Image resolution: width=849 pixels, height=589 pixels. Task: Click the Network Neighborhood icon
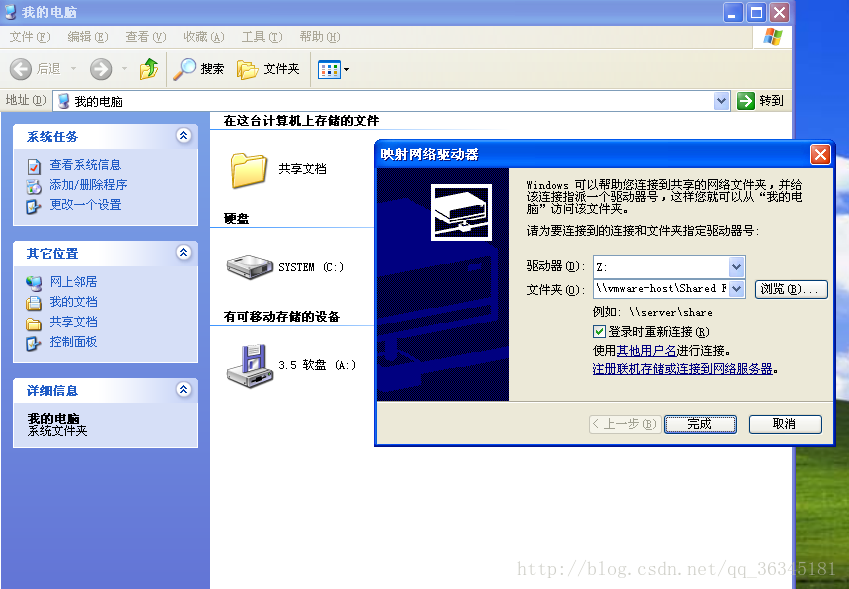[34, 283]
